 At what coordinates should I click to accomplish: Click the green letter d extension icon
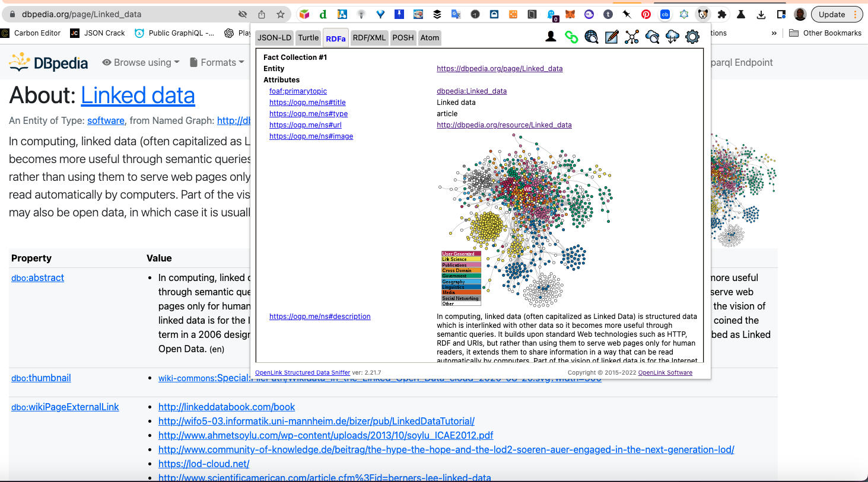point(323,14)
